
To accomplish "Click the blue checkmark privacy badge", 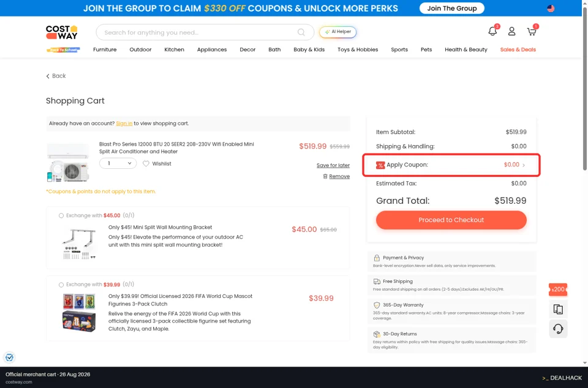I will (x=9, y=357).
